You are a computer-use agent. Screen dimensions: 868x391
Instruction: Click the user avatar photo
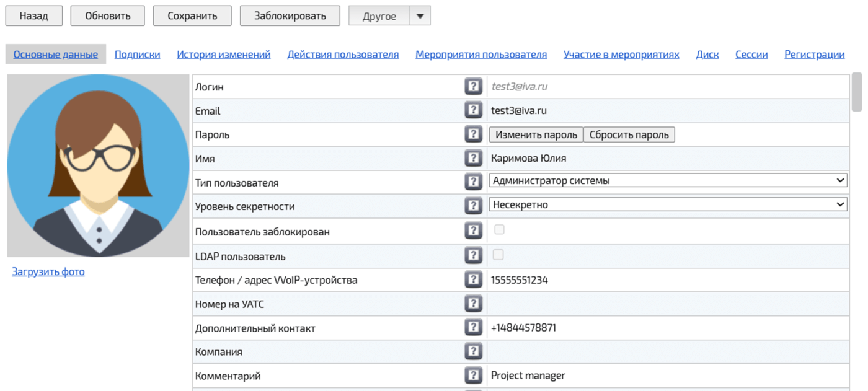[x=98, y=165]
